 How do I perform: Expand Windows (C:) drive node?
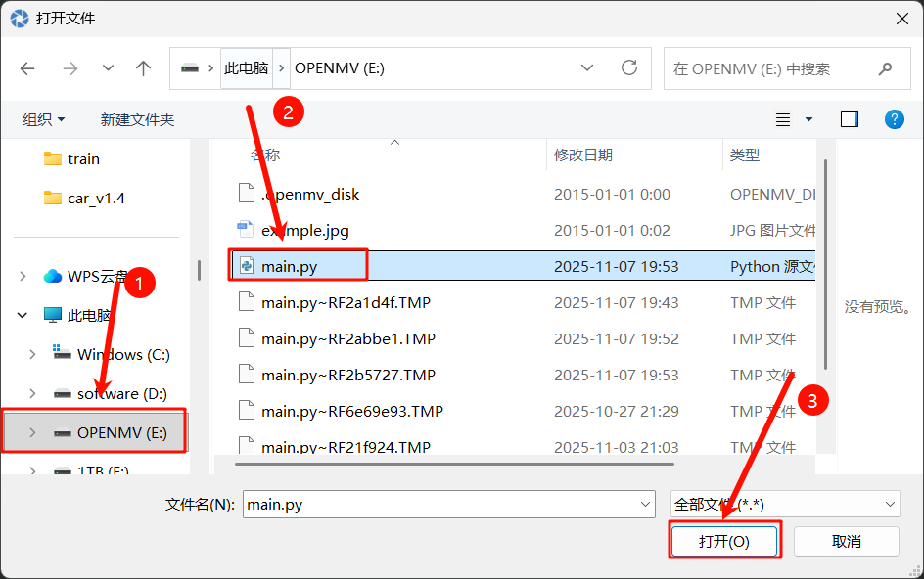pyautogui.click(x=32, y=354)
